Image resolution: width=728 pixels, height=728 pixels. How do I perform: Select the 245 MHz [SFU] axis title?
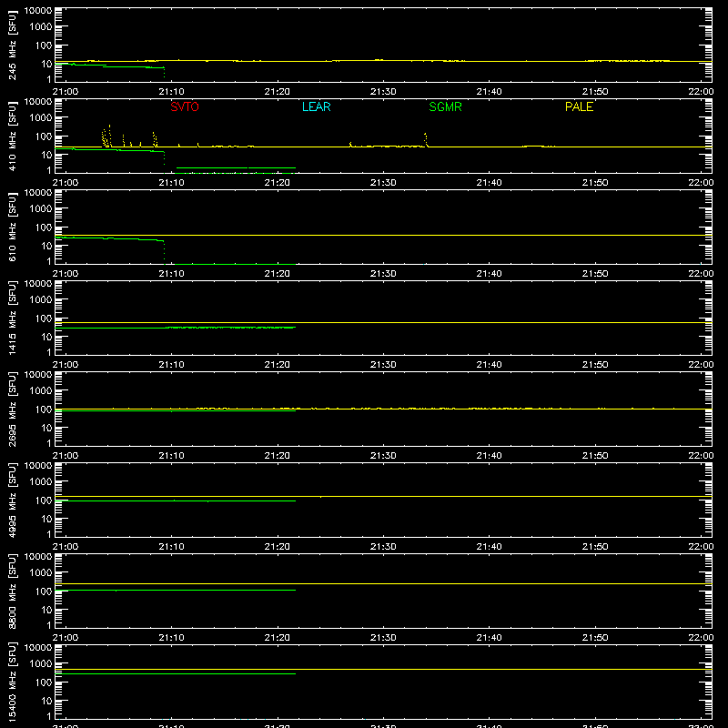coord(13,45)
